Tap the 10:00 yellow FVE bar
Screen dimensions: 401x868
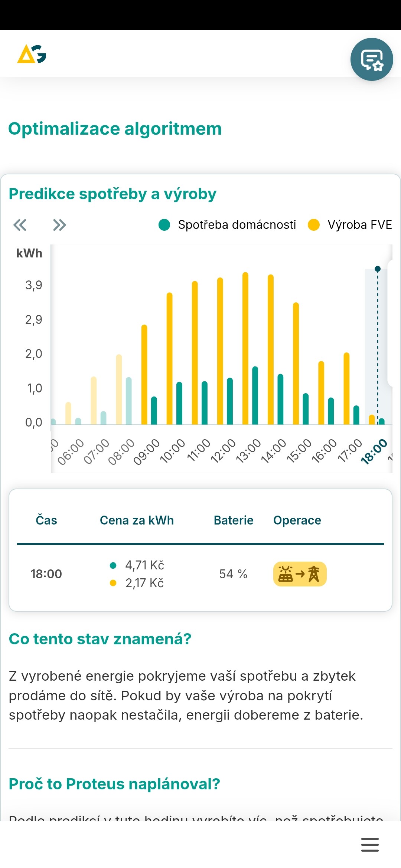170,358
